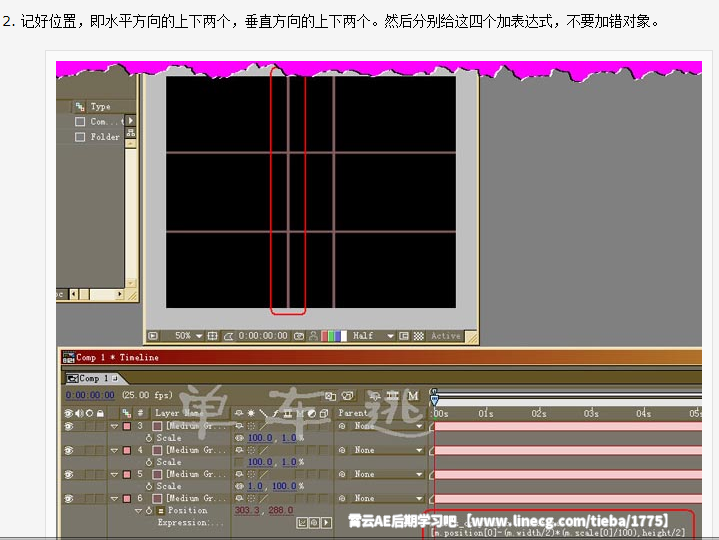This screenshot has width=719, height=540.
Task: Toggle the frame blending timeline button
Action: pos(393,396)
